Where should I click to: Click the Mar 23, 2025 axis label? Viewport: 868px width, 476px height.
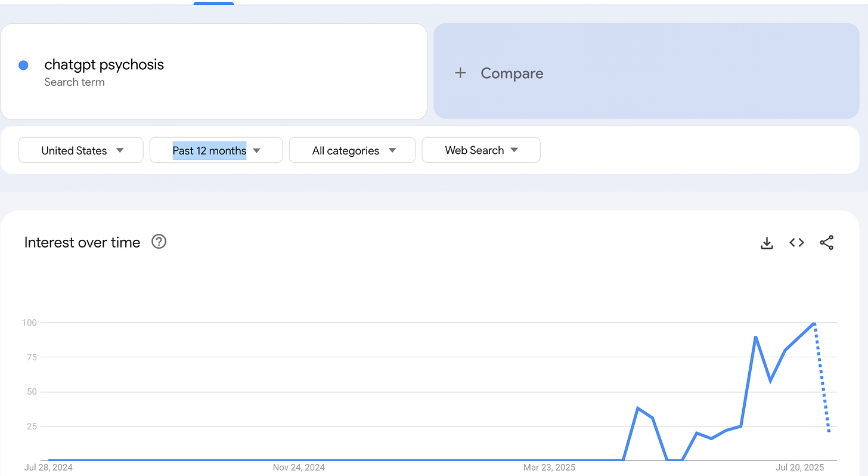point(549,467)
